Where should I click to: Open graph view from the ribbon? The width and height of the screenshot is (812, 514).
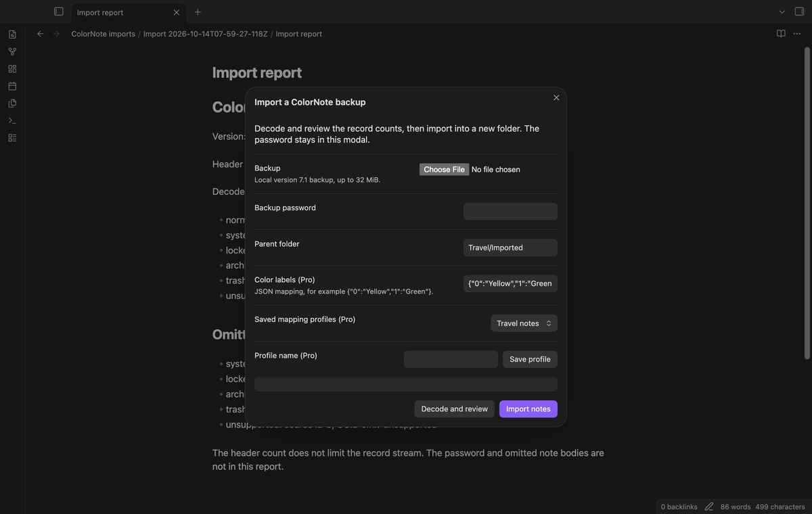point(12,51)
